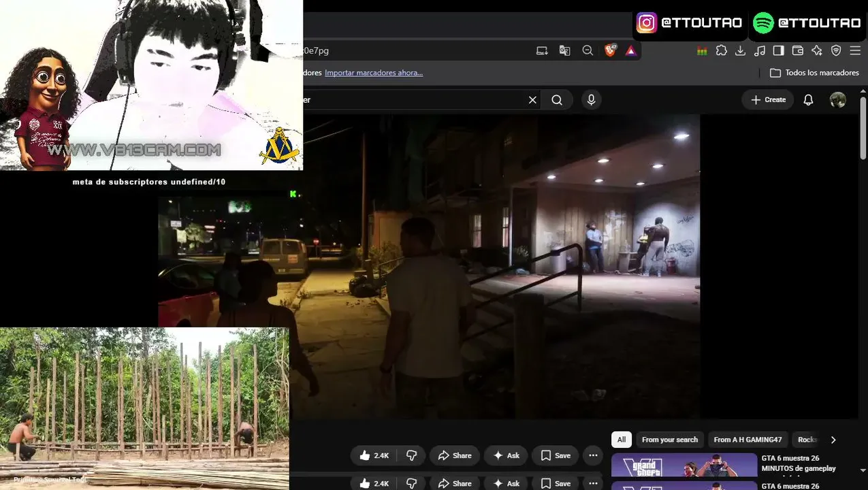Select the 'From A H GAMING47' chip
Image resolution: width=868 pixels, height=490 pixels.
click(x=748, y=440)
